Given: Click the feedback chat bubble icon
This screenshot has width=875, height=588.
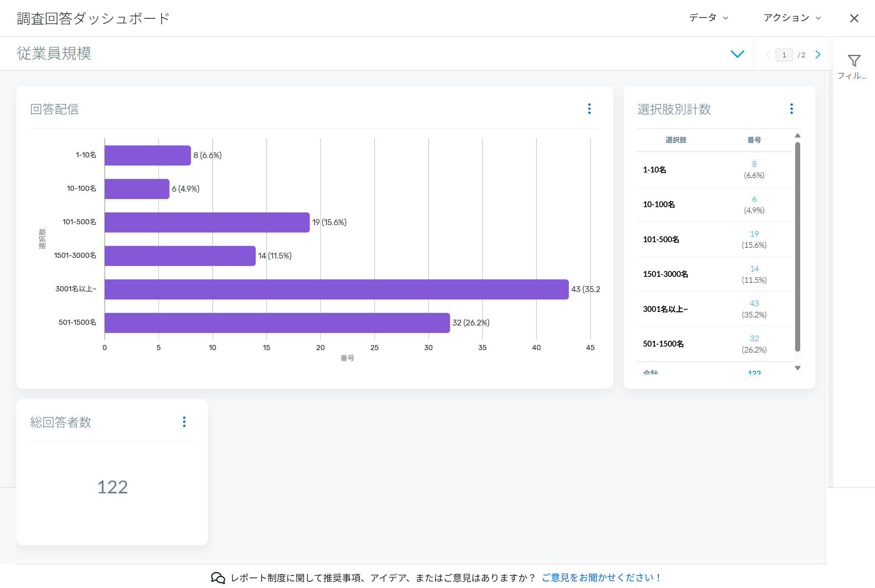Looking at the screenshot, I should pos(218,578).
